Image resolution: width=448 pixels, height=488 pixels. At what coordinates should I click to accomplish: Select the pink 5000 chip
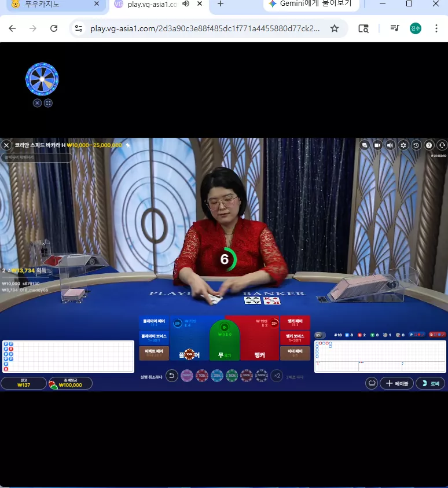(187, 376)
